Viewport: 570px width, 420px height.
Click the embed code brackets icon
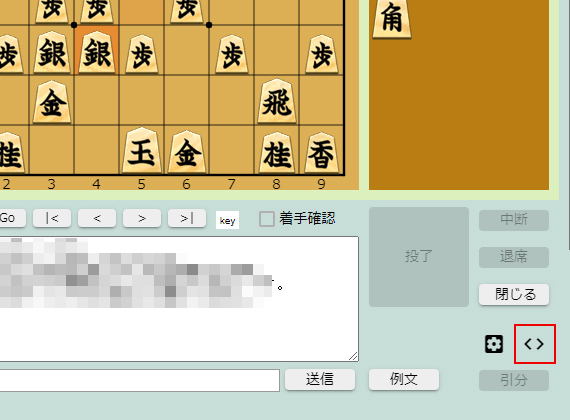click(x=534, y=344)
